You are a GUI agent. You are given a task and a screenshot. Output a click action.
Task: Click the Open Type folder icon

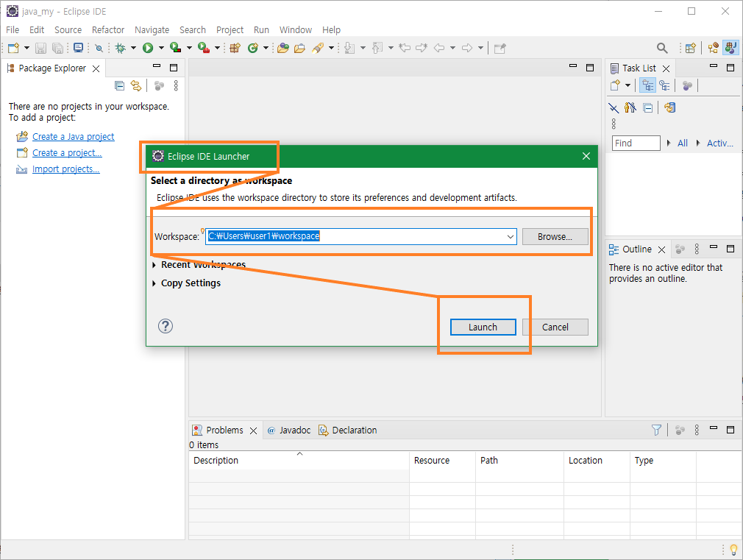[x=283, y=48]
